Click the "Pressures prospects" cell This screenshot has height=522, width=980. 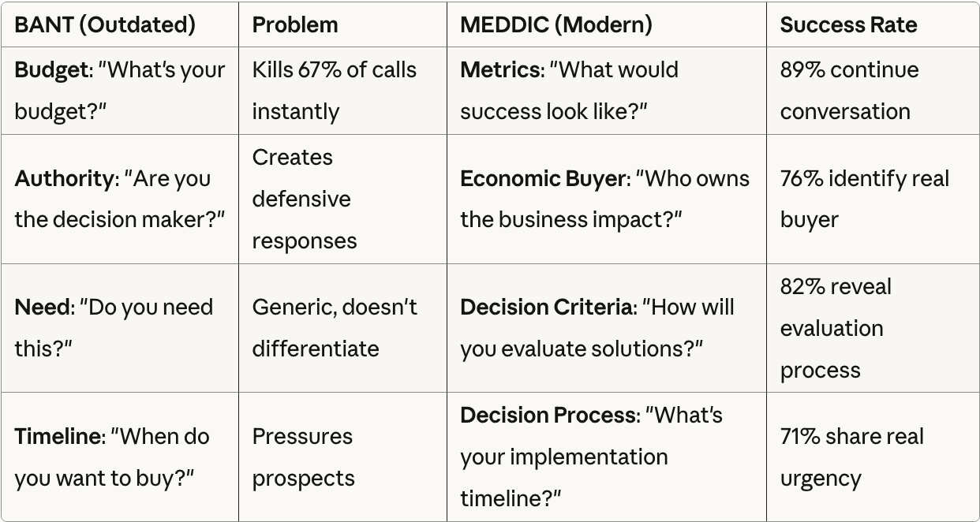tap(303, 457)
